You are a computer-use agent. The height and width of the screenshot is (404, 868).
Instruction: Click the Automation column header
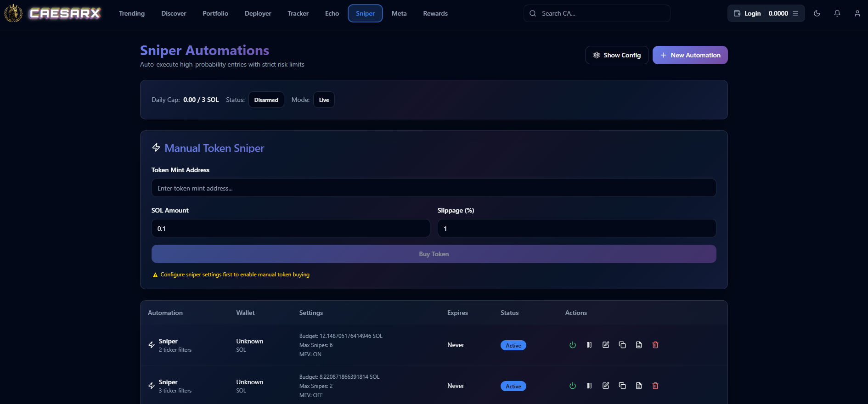pos(165,313)
